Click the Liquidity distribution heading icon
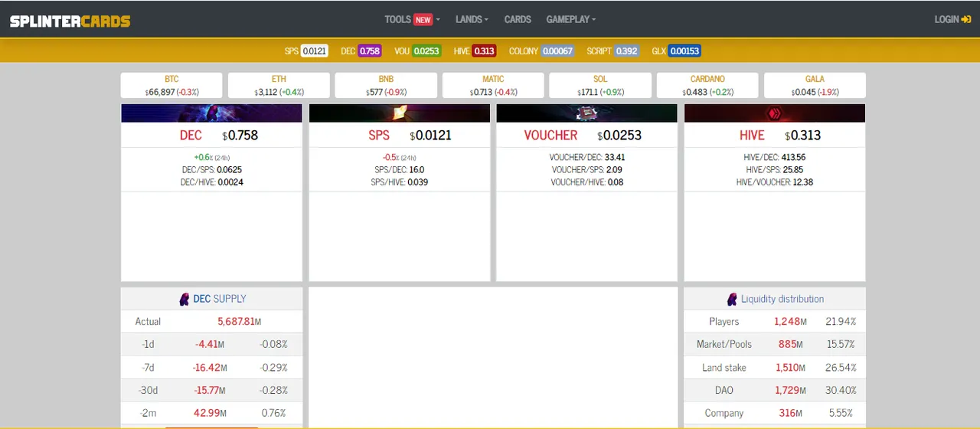 (732, 300)
